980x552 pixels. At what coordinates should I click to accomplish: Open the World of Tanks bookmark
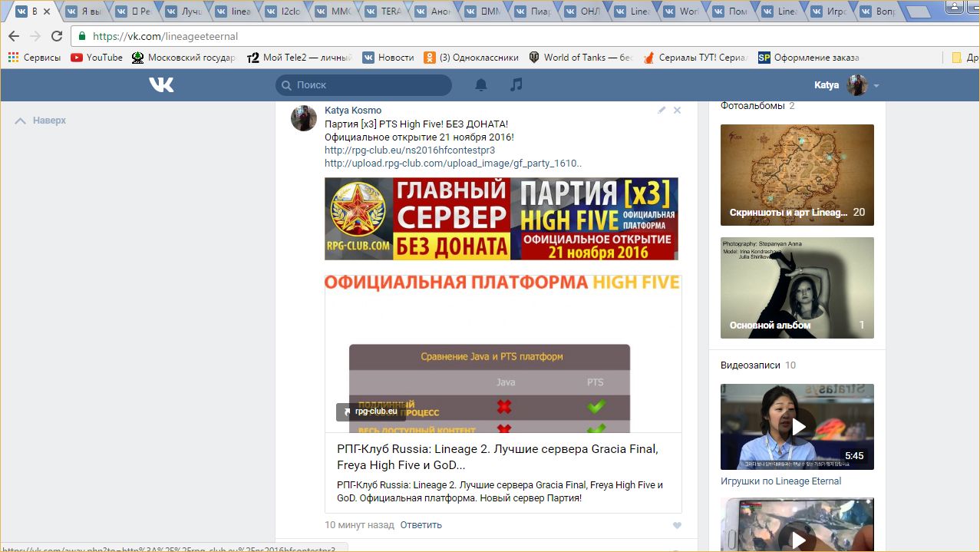pyautogui.click(x=581, y=58)
